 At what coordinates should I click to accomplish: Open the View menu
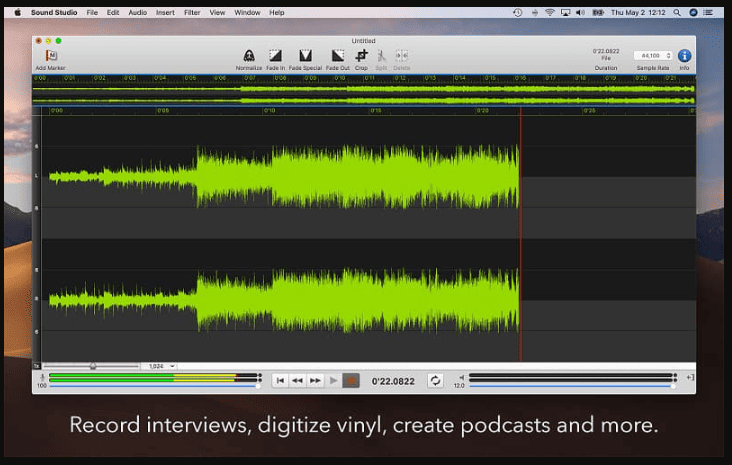coord(217,13)
